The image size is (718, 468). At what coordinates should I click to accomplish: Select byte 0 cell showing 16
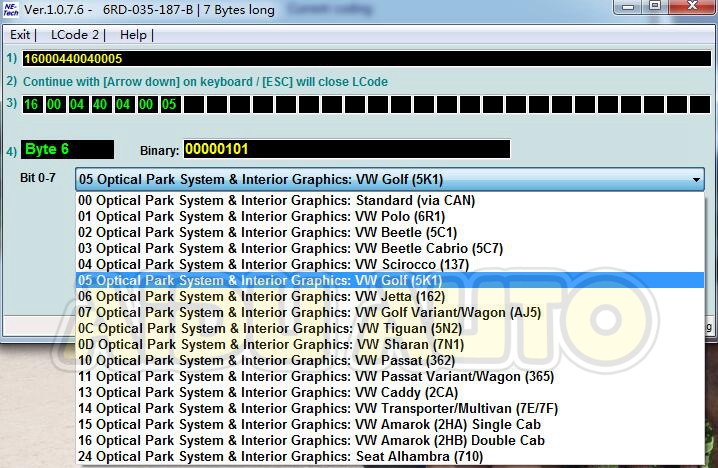coord(32,104)
